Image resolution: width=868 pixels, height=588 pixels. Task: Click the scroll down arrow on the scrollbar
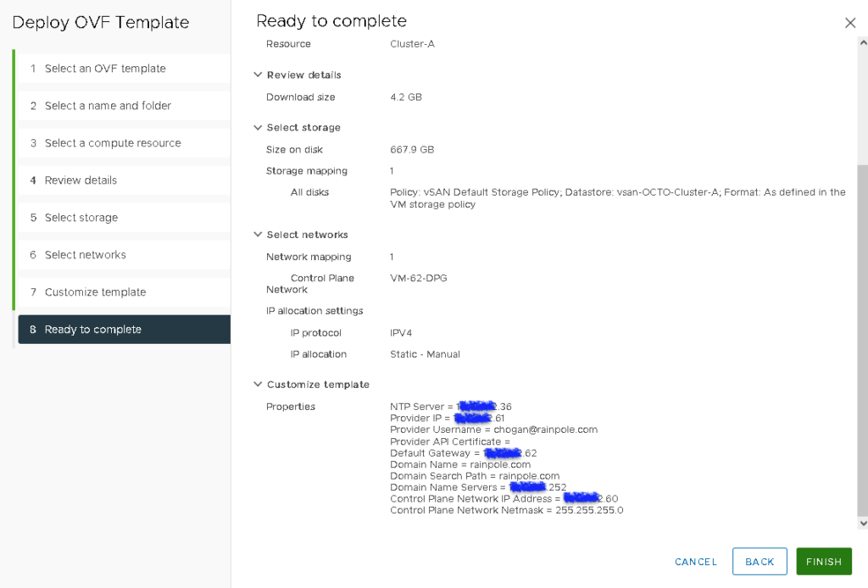(x=862, y=523)
